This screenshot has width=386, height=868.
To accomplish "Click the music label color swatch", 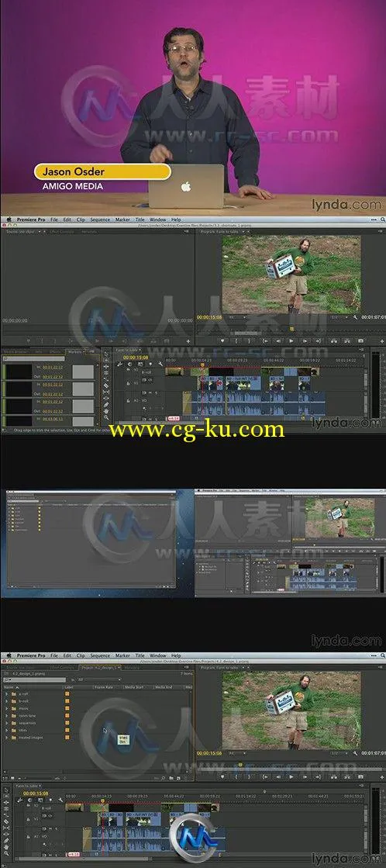I will pos(67,708).
